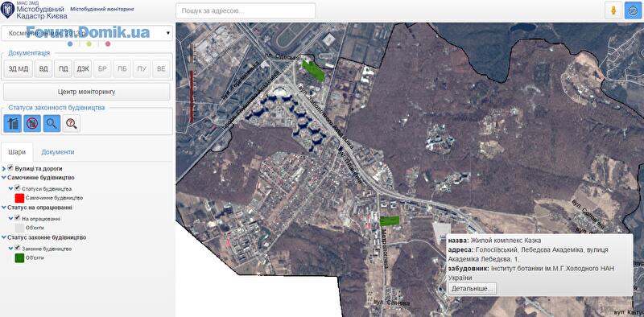Select the green parcel near Odeska street

click(x=313, y=70)
